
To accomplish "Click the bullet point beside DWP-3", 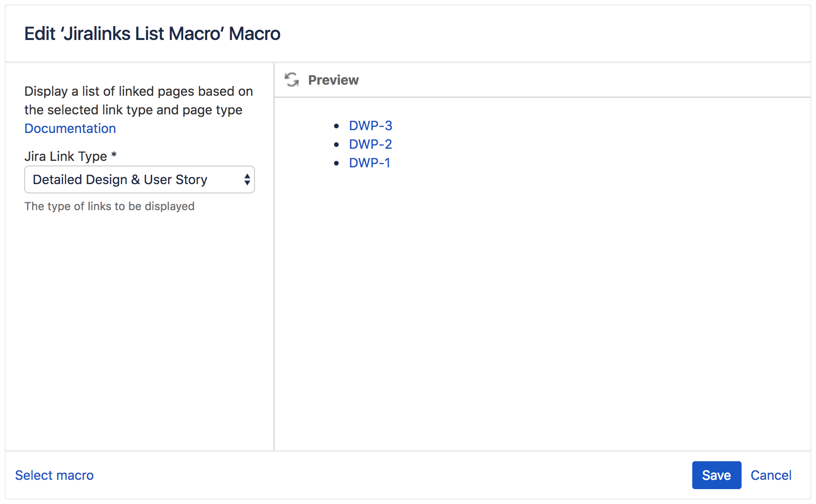I will pos(337,126).
